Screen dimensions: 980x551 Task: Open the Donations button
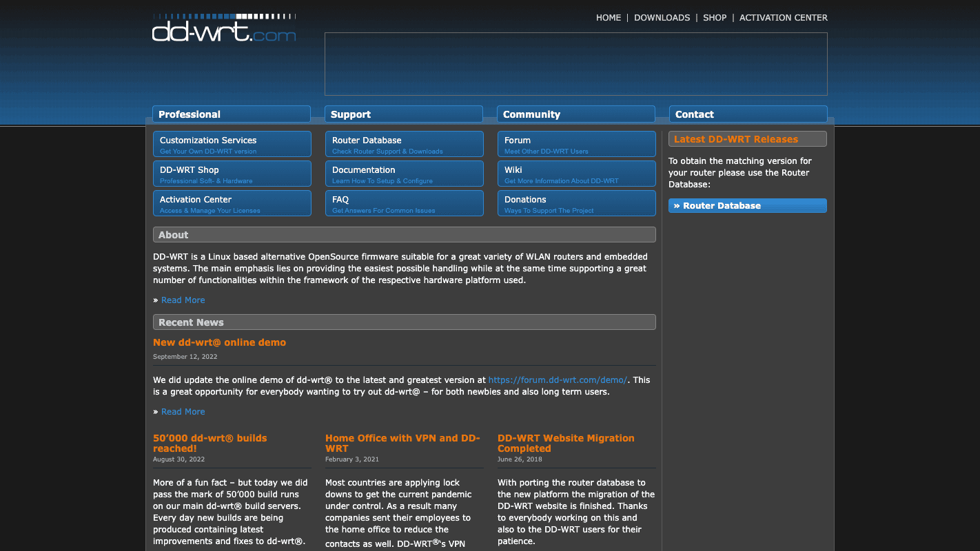(x=577, y=203)
